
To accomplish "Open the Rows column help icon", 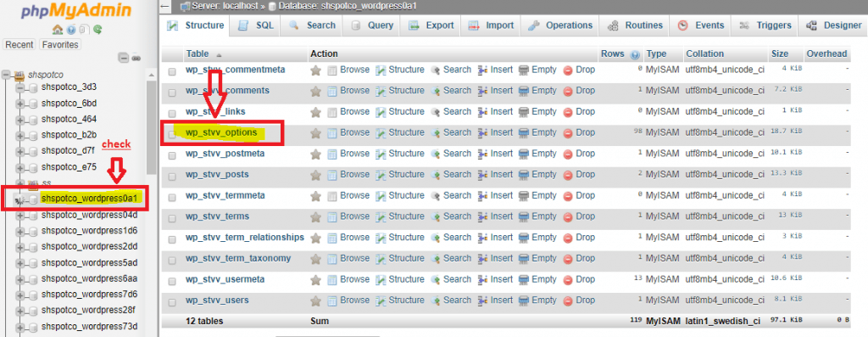I will (x=635, y=54).
